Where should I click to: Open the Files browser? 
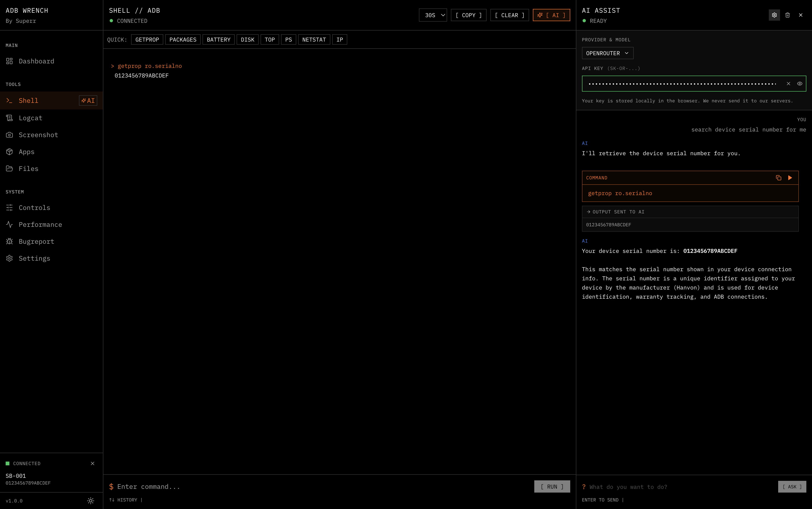[x=28, y=168]
